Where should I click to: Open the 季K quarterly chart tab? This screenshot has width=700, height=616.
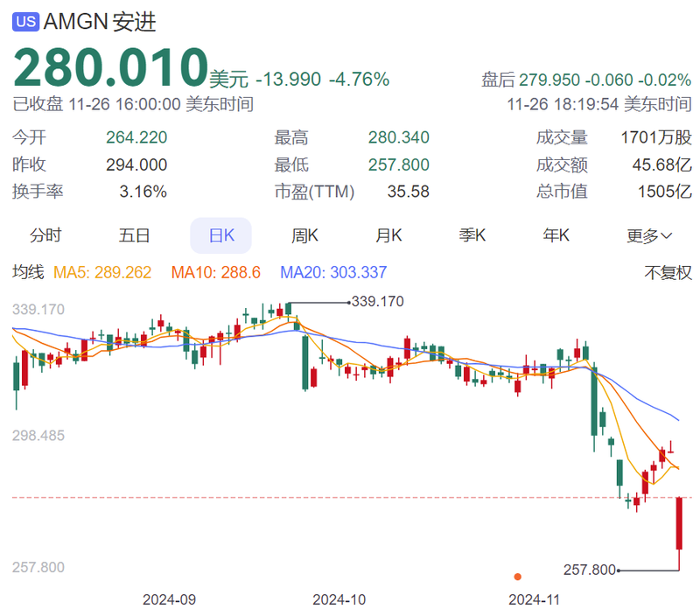[x=472, y=235]
